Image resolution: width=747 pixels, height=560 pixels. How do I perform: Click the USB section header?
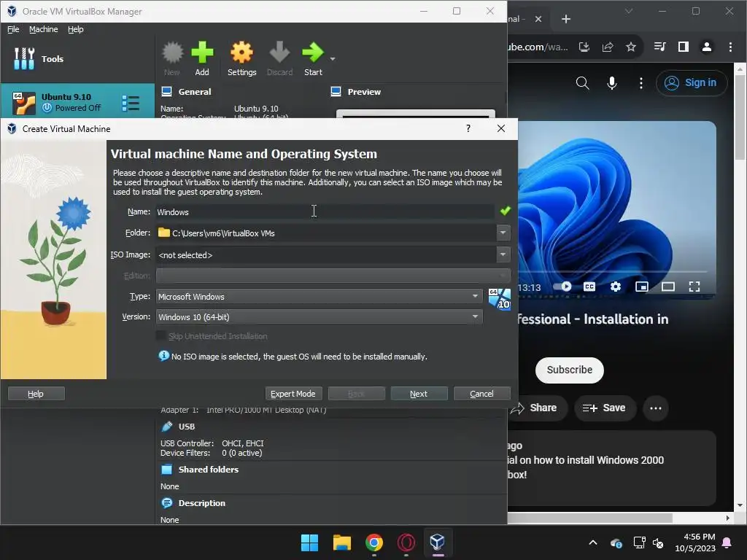click(x=186, y=426)
